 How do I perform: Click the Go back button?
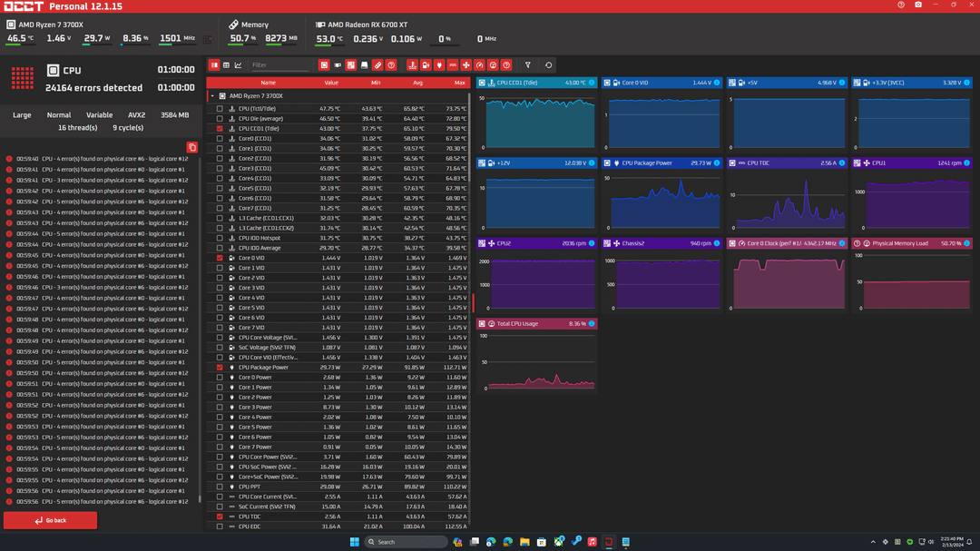pos(50,520)
